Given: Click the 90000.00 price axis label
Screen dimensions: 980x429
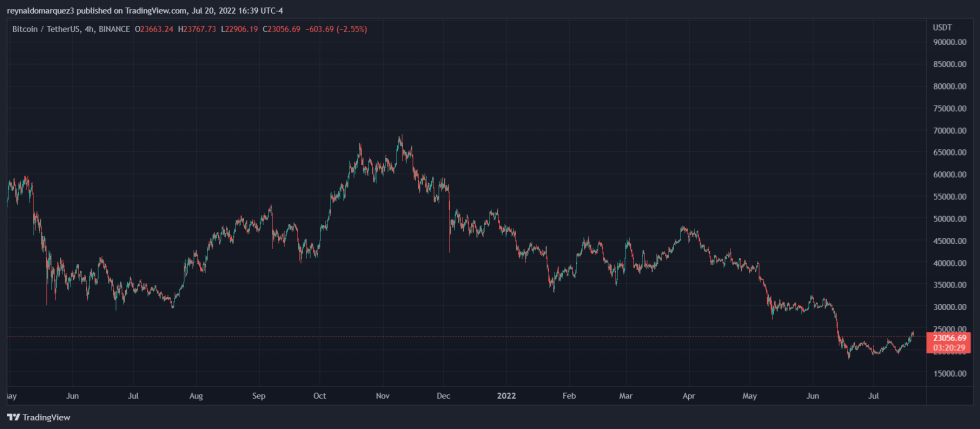Looking at the screenshot, I should click(950, 42).
